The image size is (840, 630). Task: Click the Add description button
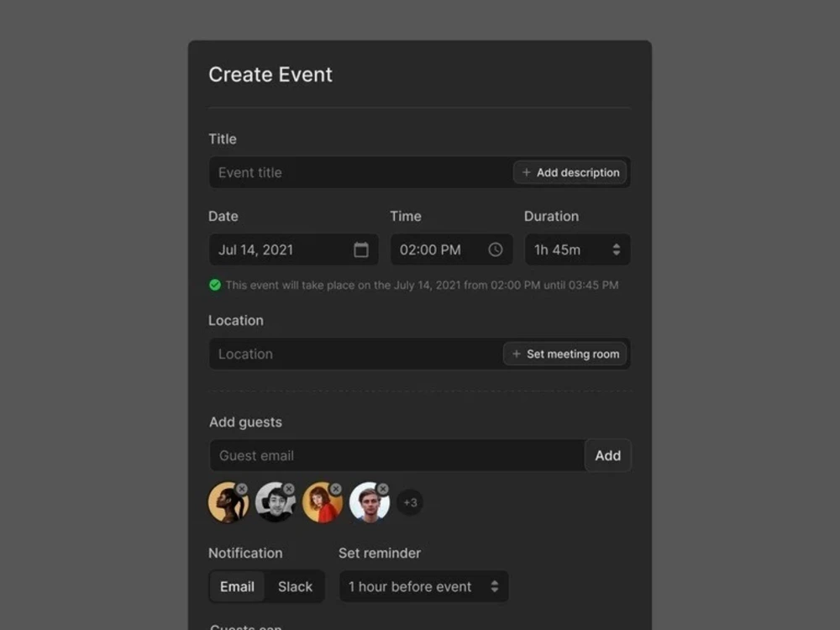tap(570, 172)
